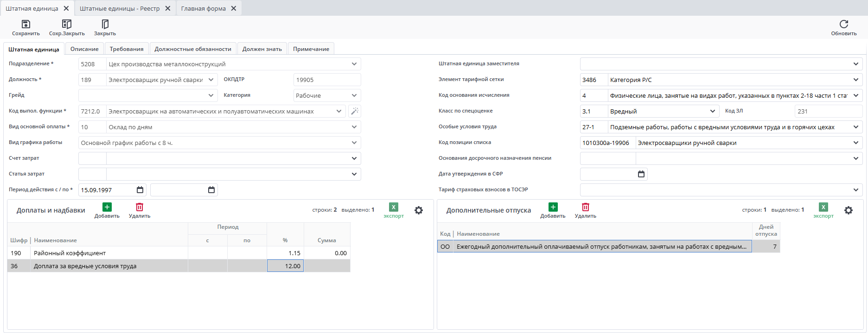The height and width of the screenshot is (333, 868).
Task: Click the Дней отпуска column header
Action: click(766, 230)
